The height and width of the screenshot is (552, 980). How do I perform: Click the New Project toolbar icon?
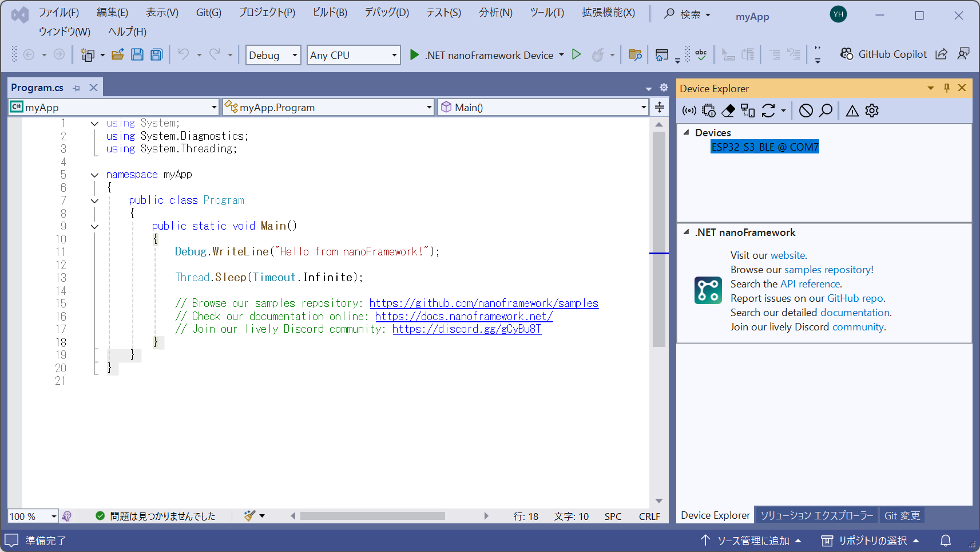88,55
